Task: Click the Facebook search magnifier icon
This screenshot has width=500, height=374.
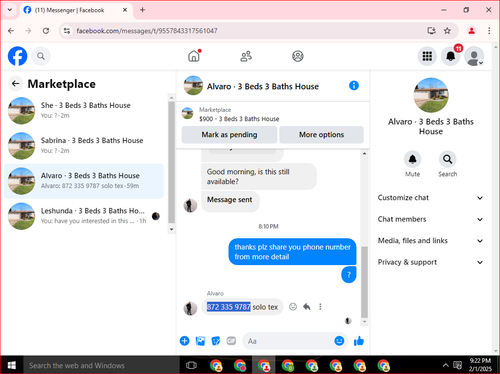Action: pyautogui.click(x=41, y=56)
